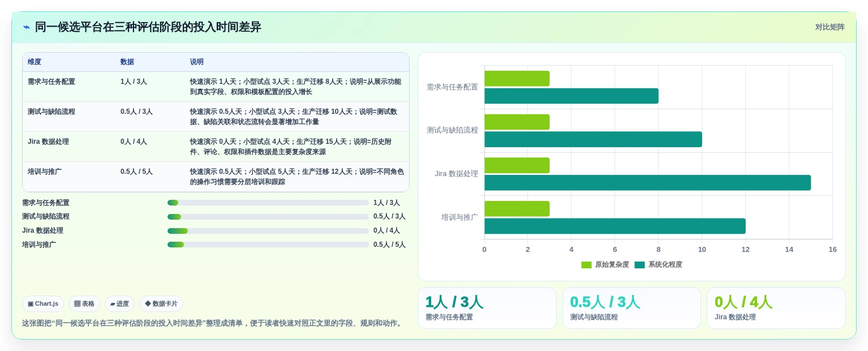This screenshot has height=351, width=868.
Task: Click the chart y-axis label 培训与推广
Action: coord(459,217)
